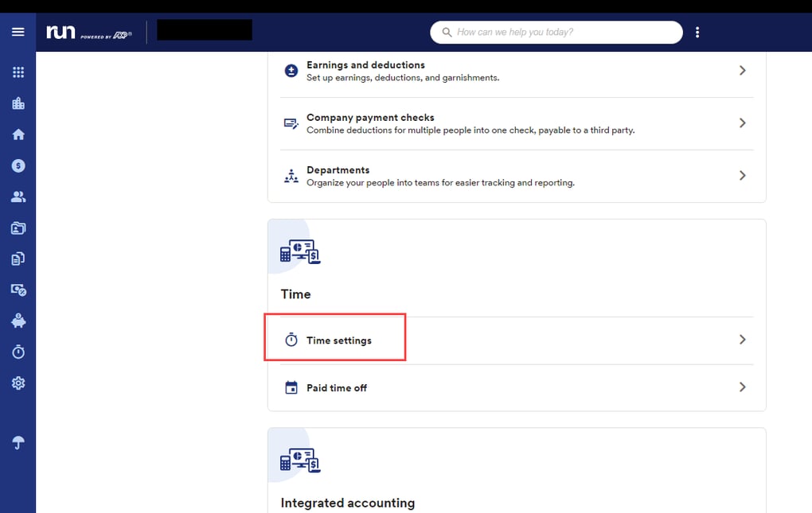Open the Paid time off link
This screenshot has width=812, height=513.
click(x=336, y=388)
